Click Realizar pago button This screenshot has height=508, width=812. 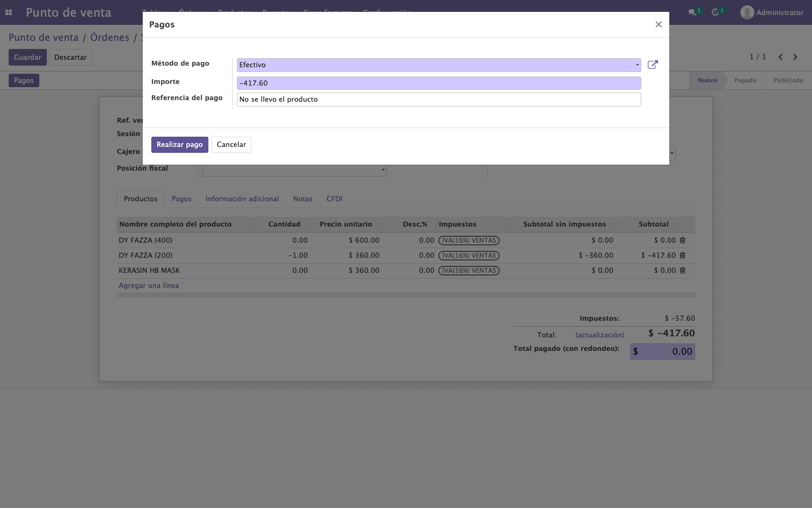[179, 145]
